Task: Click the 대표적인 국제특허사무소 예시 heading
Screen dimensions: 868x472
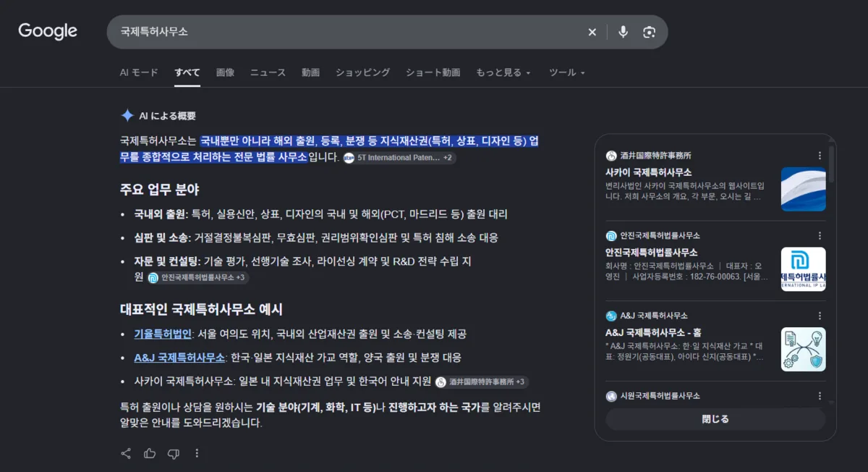Action: [x=201, y=309]
